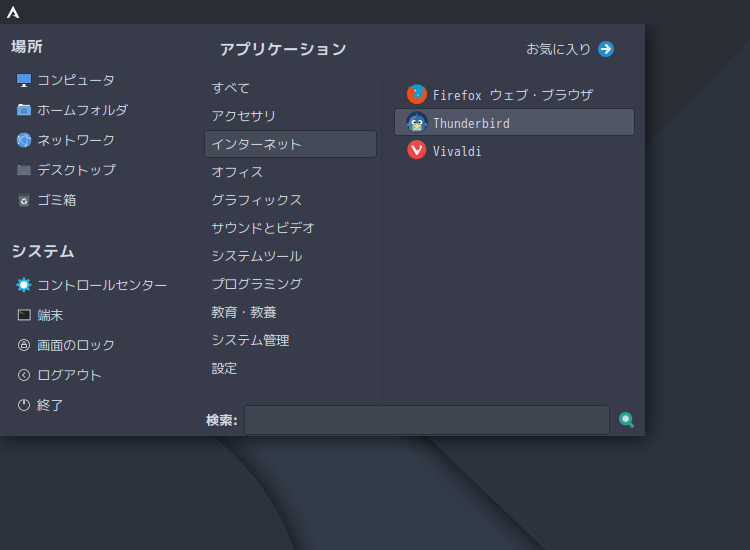The image size is (750, 550).
Task: Select the アクセサリ category
Action: pyautogui.click(x=290, y=116)
